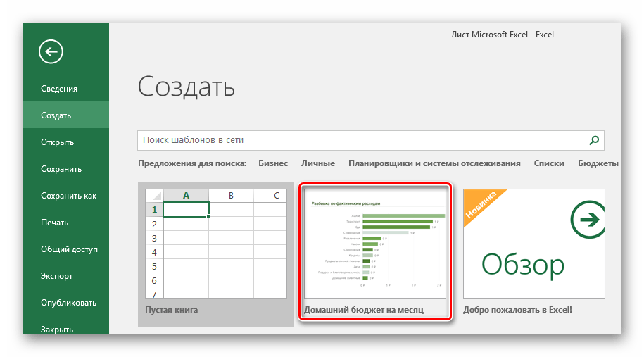Select the Экспорт menu item
644x357 pixels.
tap(57, 276)
